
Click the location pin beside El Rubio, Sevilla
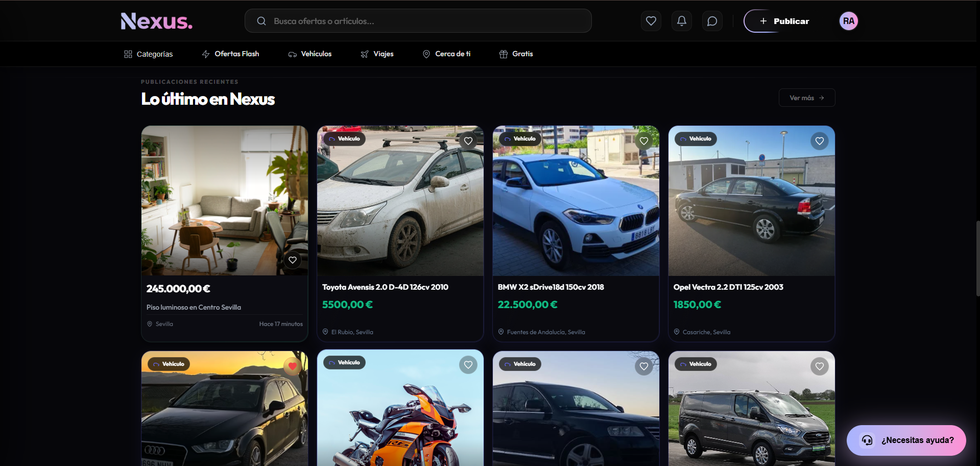pyautogui.click(x=325, y=332)
